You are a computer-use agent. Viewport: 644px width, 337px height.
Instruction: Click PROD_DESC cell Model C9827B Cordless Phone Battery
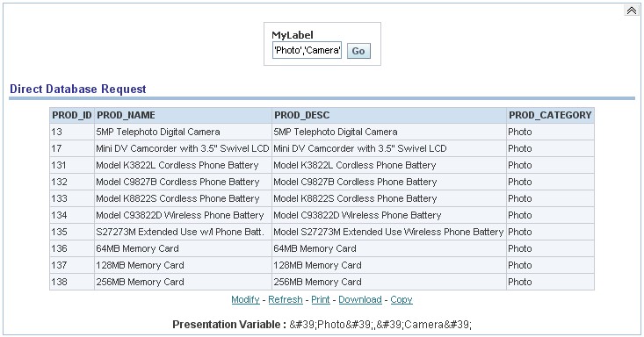(389, 182)
